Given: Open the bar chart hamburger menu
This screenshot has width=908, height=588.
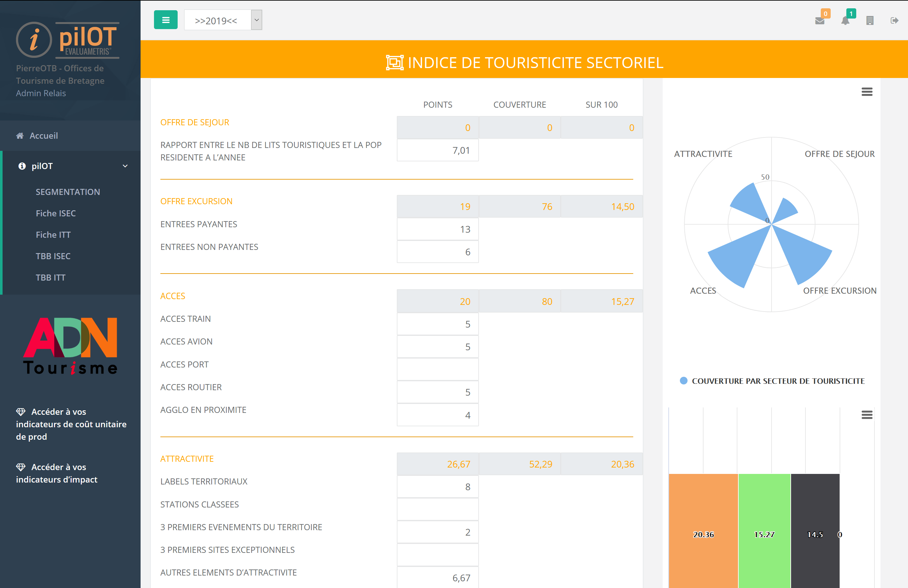Looking at the screenshot, I should tap(867, 415).
